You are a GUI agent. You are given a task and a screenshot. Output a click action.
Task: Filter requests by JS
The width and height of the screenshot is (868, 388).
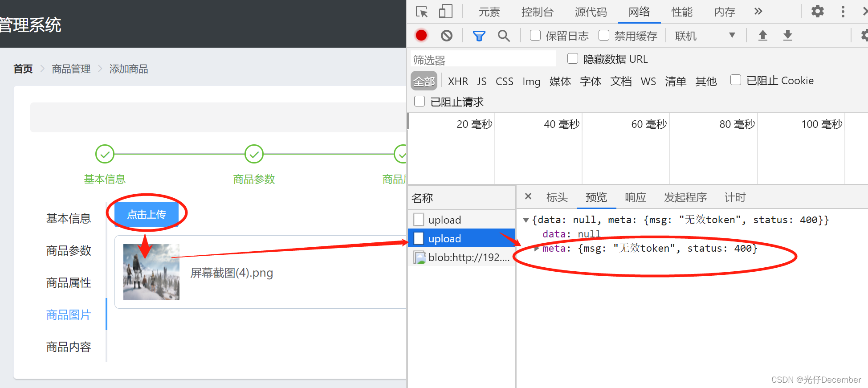coord(481,82)
